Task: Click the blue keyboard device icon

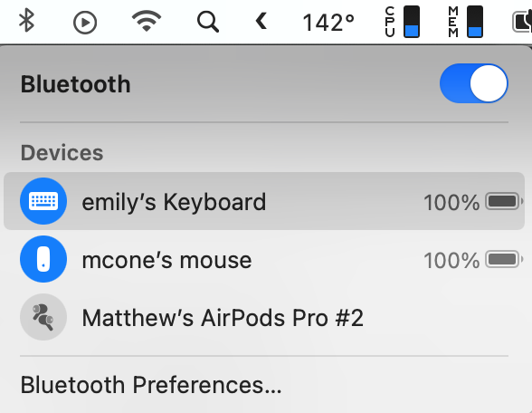Action: [x=43, y=201]
